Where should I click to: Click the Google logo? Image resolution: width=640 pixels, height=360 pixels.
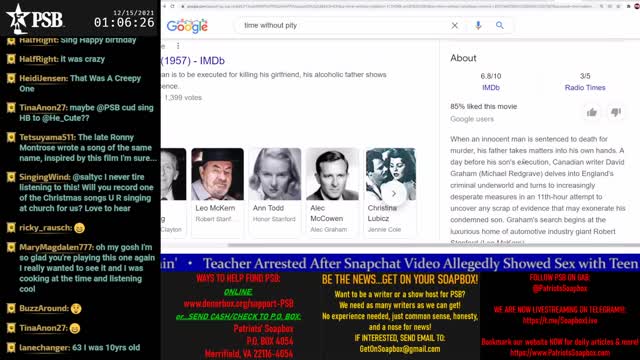[187, 26]
